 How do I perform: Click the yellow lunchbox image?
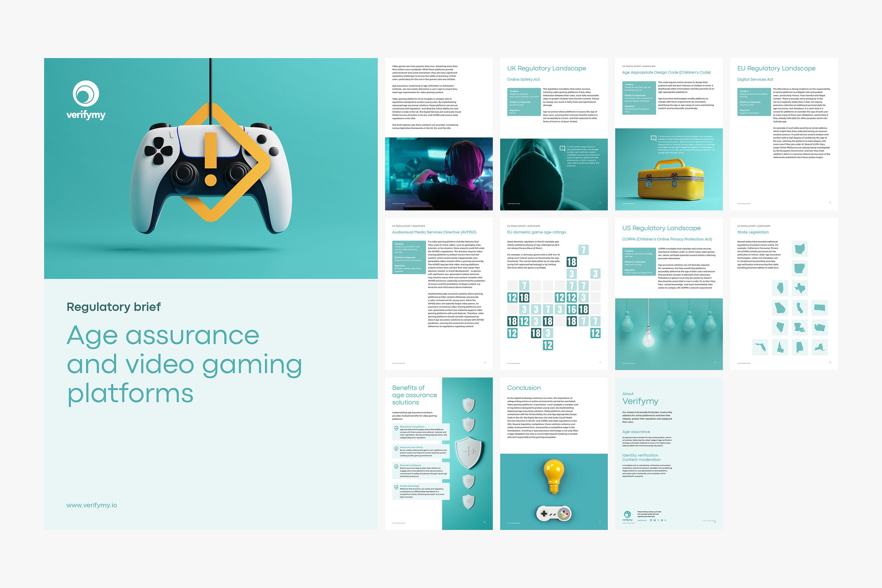[670, 179]
